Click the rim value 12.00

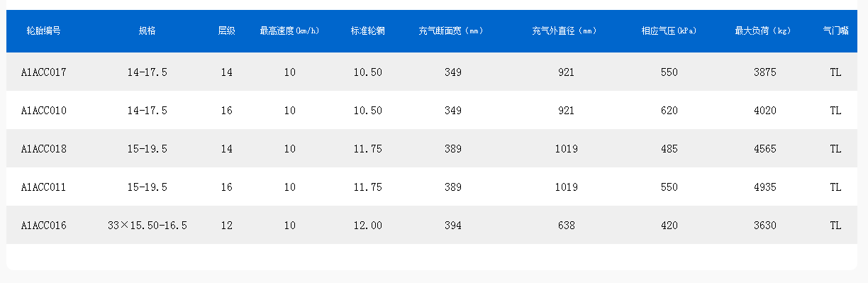pos(367,226)
